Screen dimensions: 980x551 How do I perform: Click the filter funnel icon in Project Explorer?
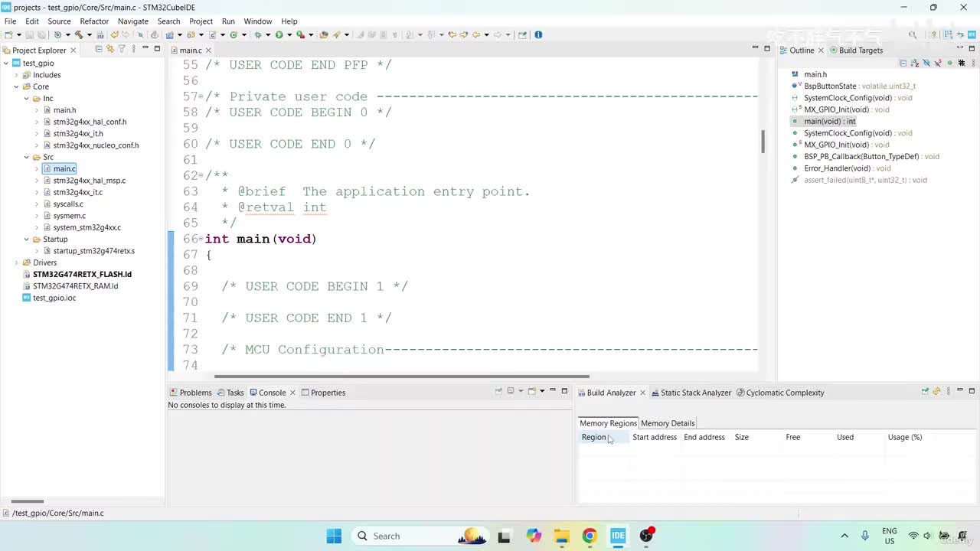122,49
